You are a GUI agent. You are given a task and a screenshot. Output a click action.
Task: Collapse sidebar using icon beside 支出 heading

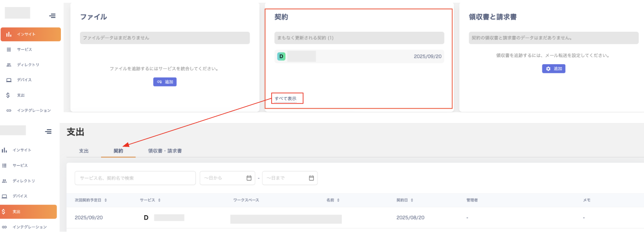click(x=49, y=132)
